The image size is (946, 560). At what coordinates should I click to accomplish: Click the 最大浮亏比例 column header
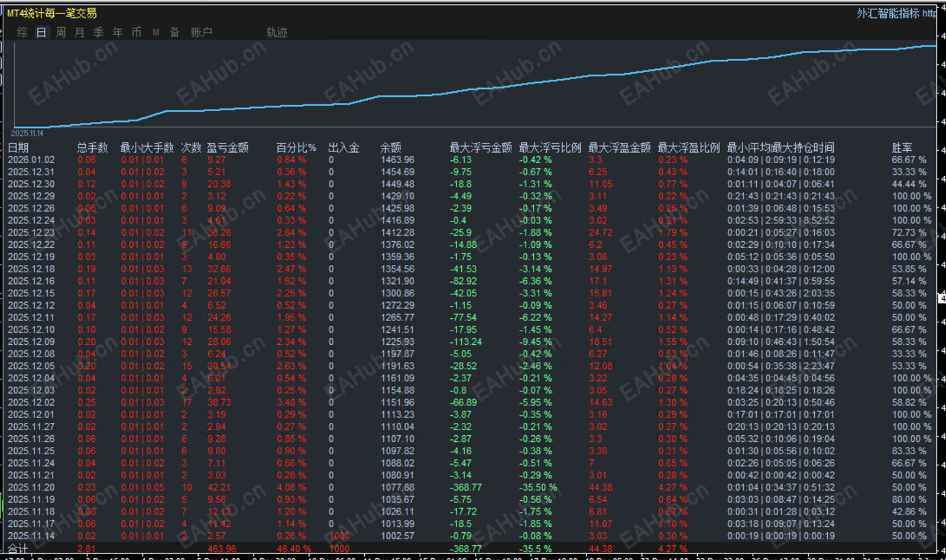[x=550, y=147]
